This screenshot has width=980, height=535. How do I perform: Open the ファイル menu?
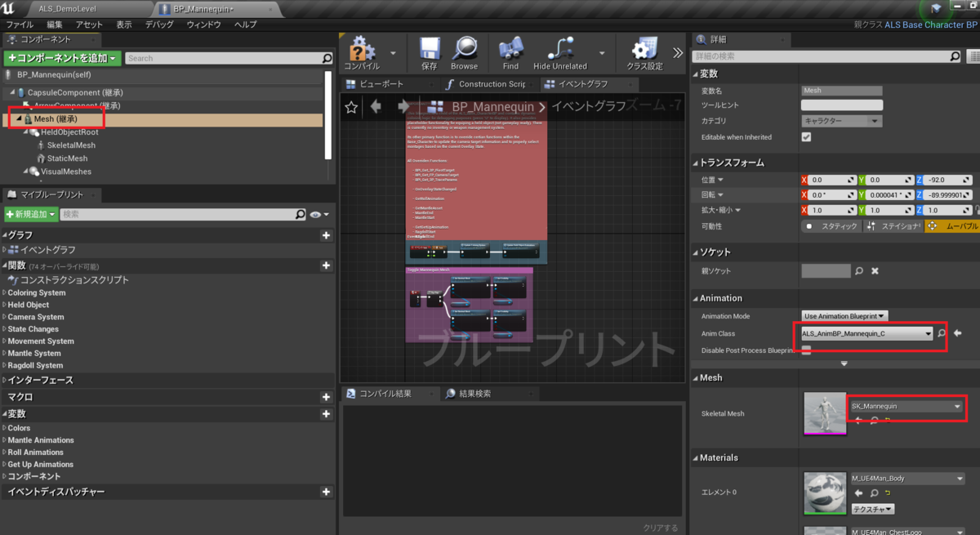20,25
